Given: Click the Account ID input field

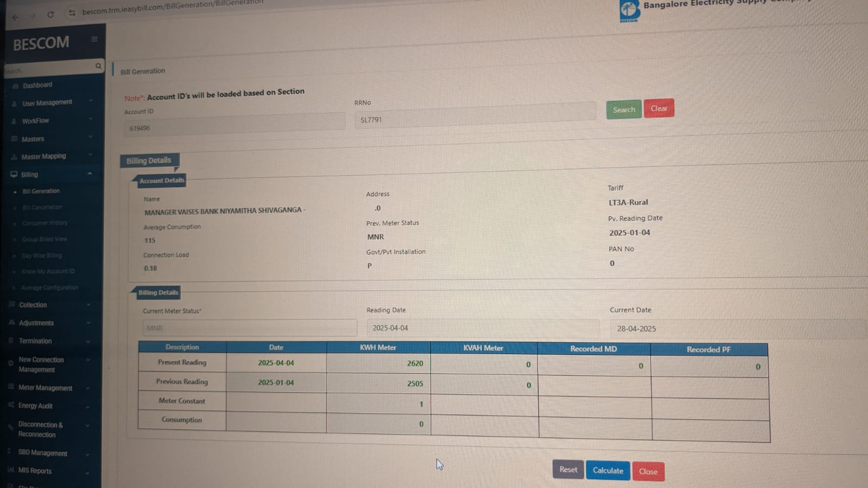Looking at the screenshot, I should (x=234, y=125).
